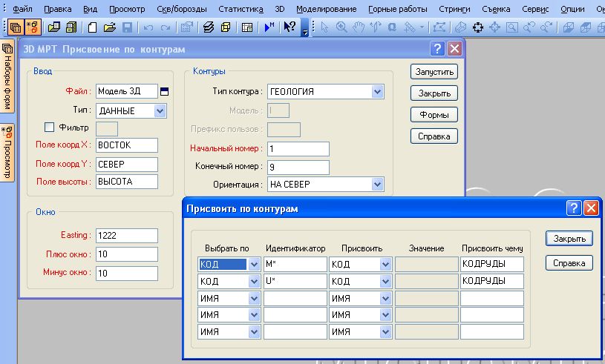Open Присвоить dropdown in M* row
The image size is (605, 364).
pos(385,265)
